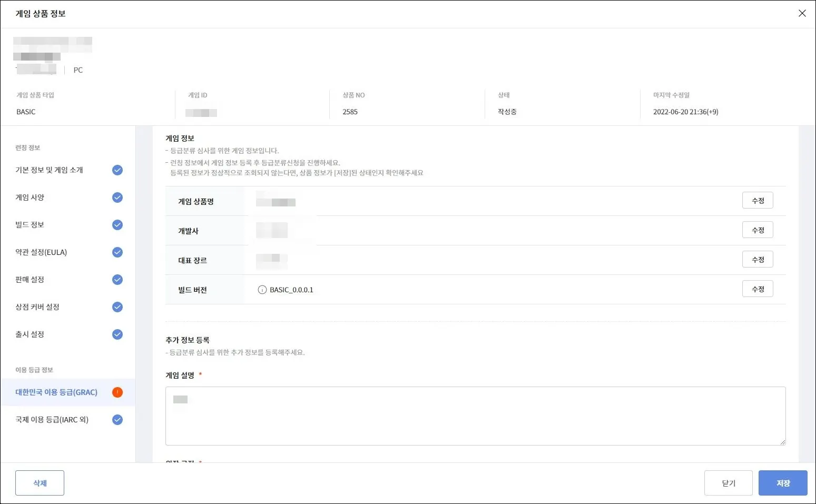Click the BASIC game product type value
The width and height of the screenshot is (816, 504).
pyautogui.click(x=26, y=112)
